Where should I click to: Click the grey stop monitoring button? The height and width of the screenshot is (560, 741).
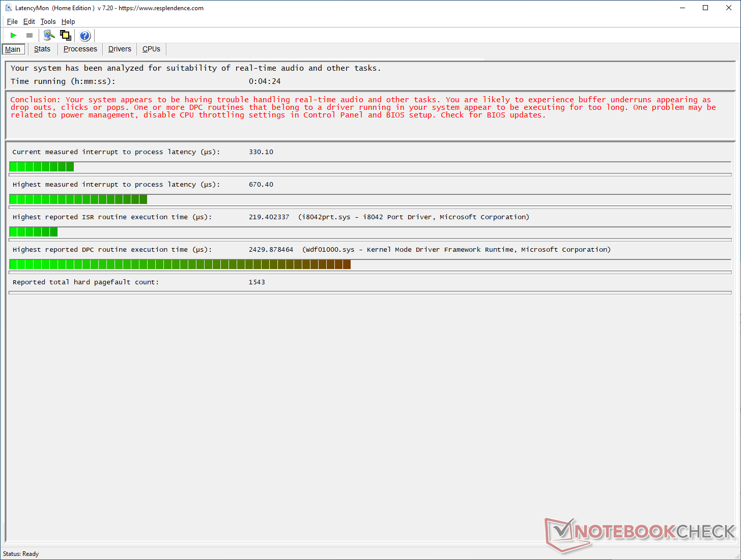pos(30,35)
